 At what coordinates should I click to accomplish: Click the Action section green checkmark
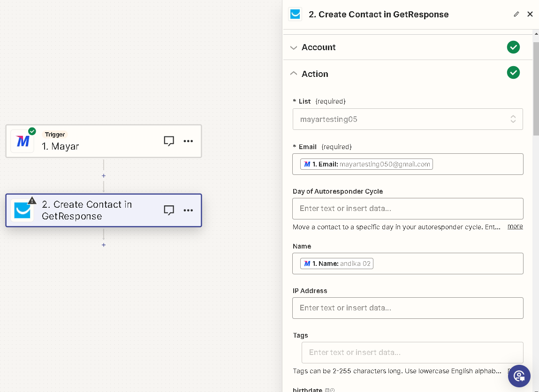513,73
